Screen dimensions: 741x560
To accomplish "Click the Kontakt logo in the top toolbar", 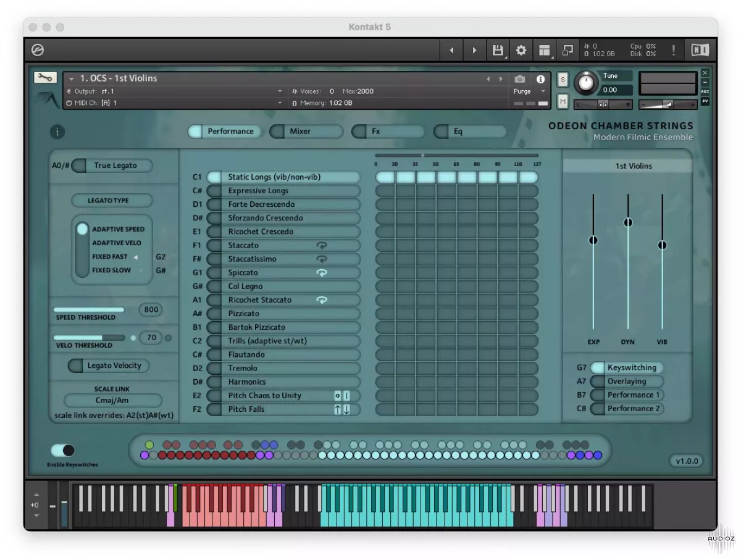I will (x=38, y=50).
